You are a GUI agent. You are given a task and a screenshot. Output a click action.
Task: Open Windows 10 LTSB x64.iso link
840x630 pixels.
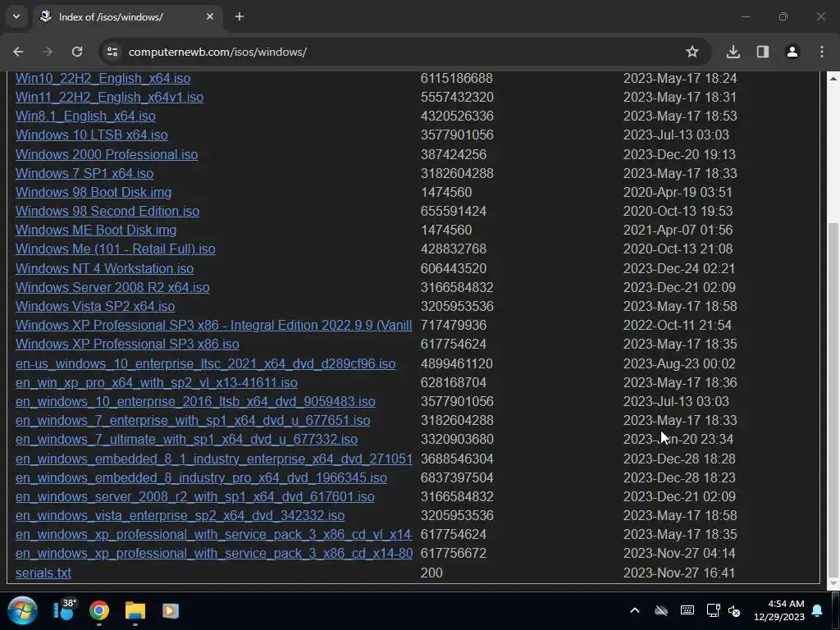click(92, 135)
